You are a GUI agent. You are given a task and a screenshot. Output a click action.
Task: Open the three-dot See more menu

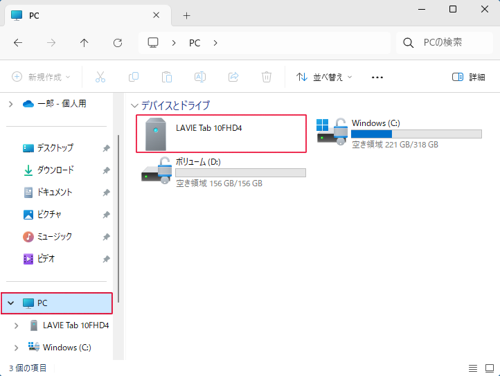377,77
